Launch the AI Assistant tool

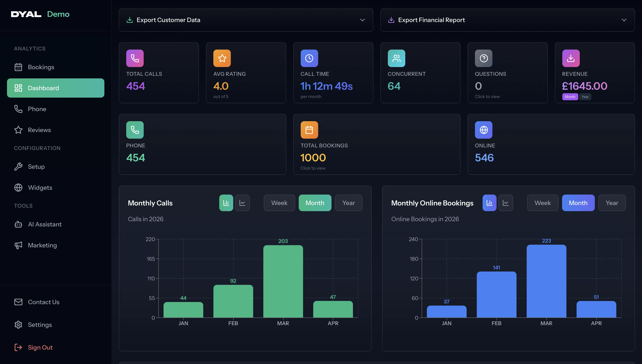point(55,224)
